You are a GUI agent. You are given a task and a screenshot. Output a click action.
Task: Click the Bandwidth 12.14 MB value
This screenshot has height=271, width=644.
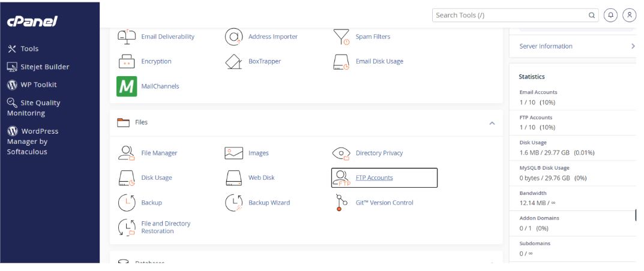[538, 203]
